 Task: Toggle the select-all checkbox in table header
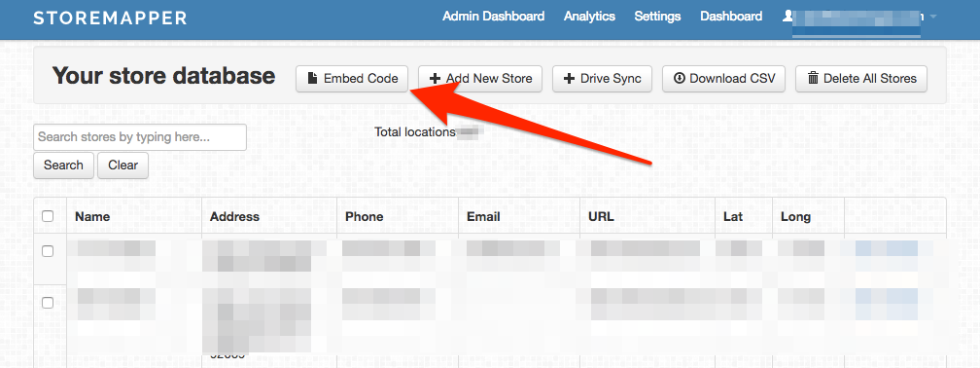point(48,216)
